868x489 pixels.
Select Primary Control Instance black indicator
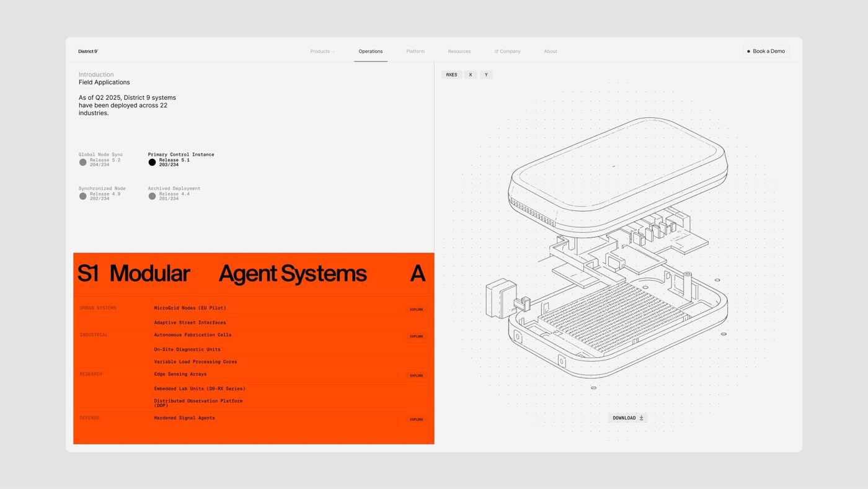point(152,163)
